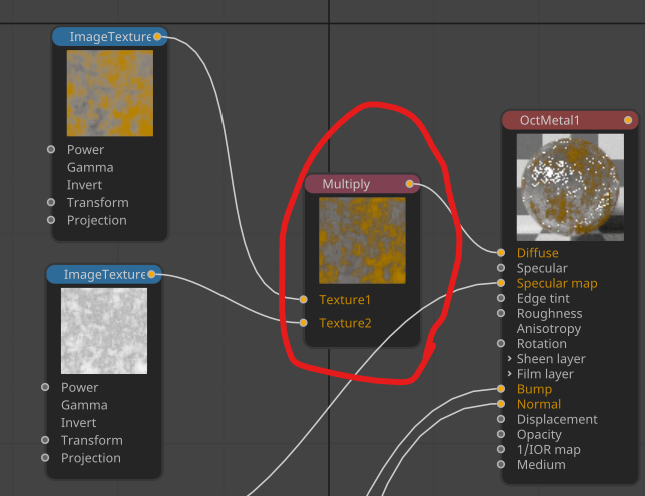Select the orange ImageTexture node title bar
The height and width of the screenshot is (496, 645).
coord(110,37)
